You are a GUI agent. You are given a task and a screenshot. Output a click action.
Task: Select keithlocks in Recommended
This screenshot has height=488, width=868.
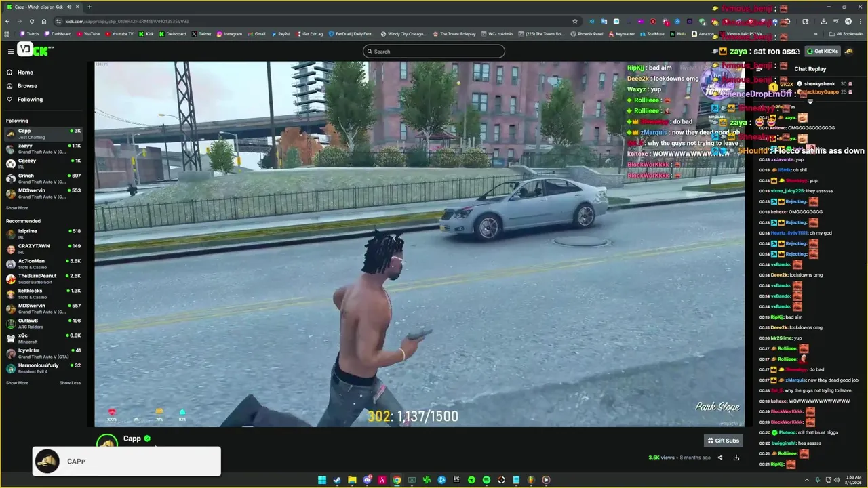click(x=44, y=293)
